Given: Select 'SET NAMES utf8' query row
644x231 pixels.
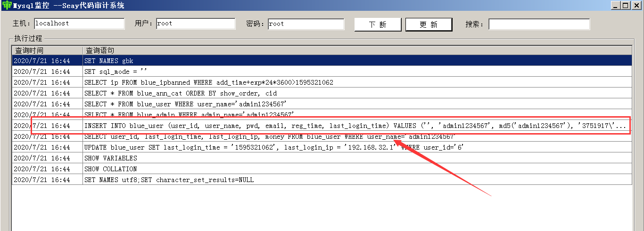Looking at the screenshot, I should tap(322, 180).
